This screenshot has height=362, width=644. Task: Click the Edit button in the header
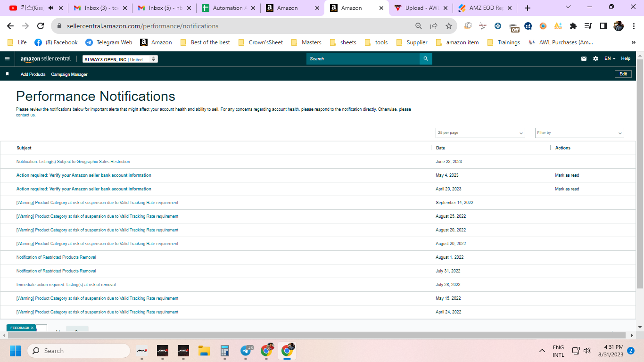[x=623, y=74]
